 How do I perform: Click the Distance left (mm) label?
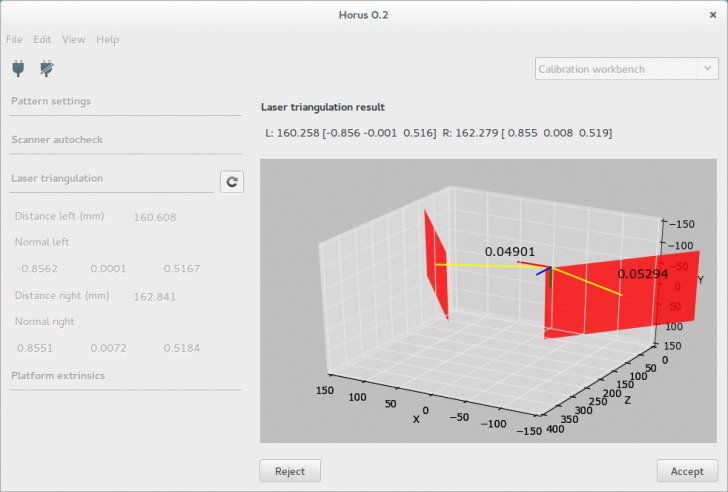(59, 216)
